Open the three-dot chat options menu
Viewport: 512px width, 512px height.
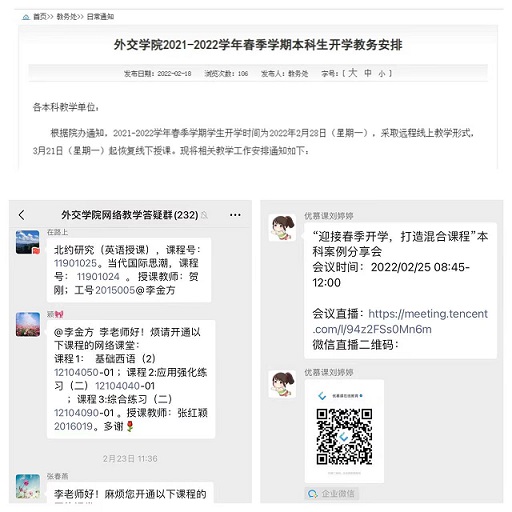click(x=235, y=215)
